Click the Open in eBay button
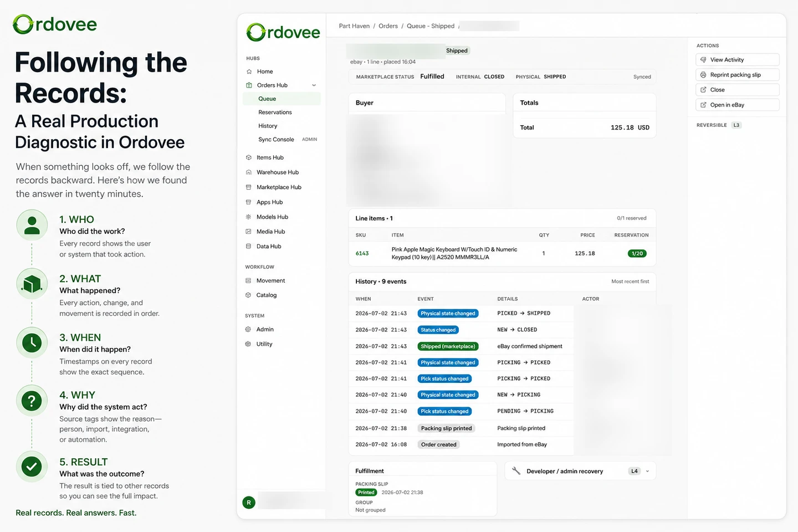Viewport: 798px width, 532px height. point(737,105)
